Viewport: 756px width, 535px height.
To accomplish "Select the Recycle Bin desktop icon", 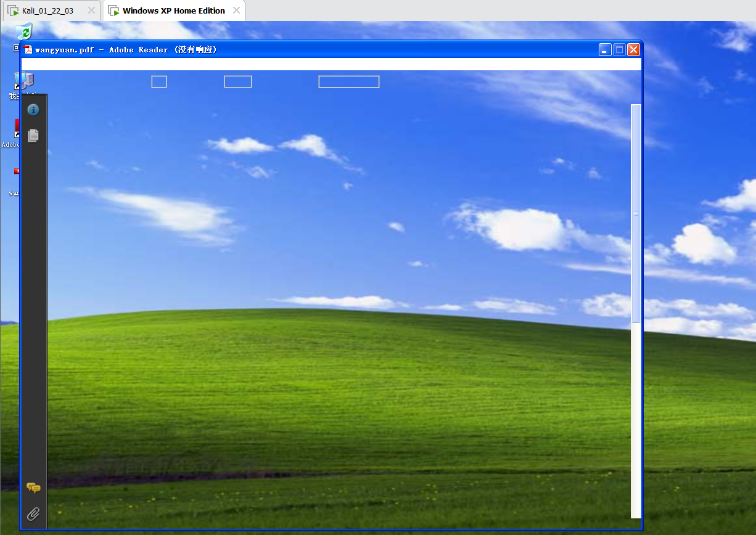I will [24, 32].
